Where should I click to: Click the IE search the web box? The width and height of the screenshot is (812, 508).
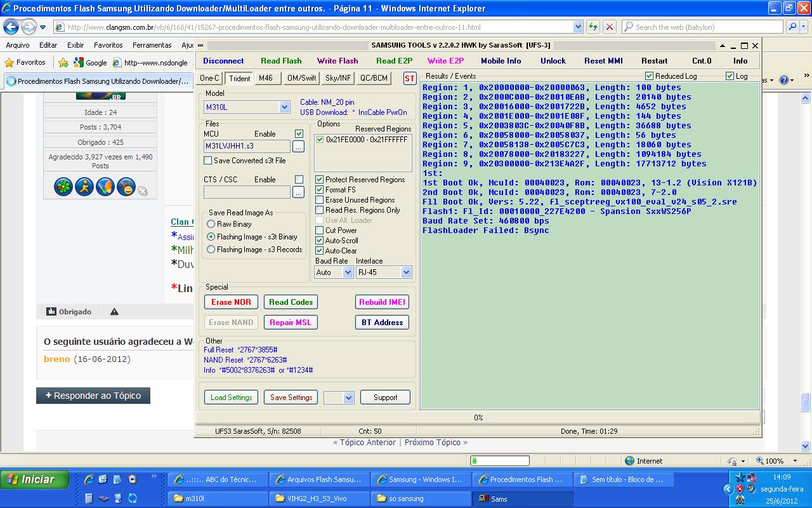(703, 27)
